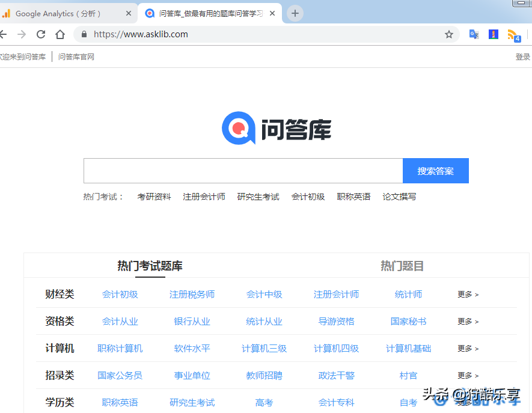Go to the browser home page
The width and height of the screenshot is (532, 413).
(60, 34)
